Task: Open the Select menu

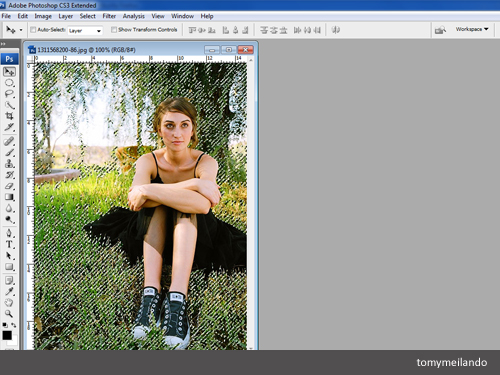Action: [x=88, y=16]
